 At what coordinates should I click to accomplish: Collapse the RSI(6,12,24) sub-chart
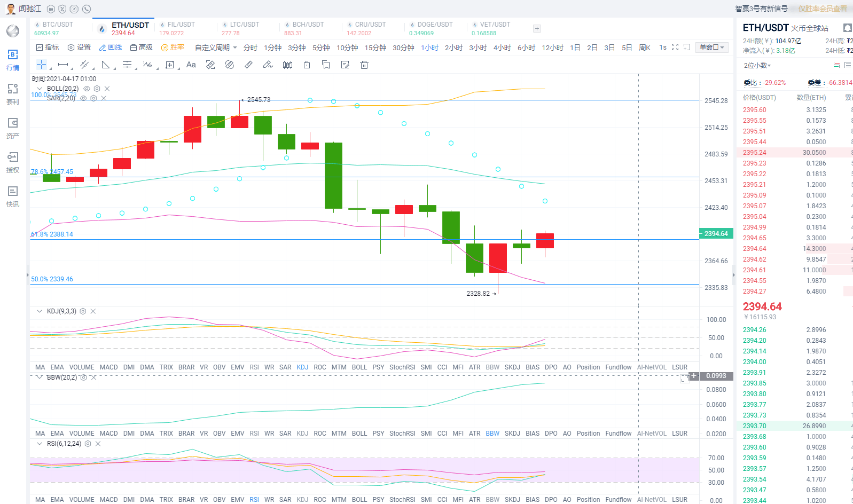39,444
